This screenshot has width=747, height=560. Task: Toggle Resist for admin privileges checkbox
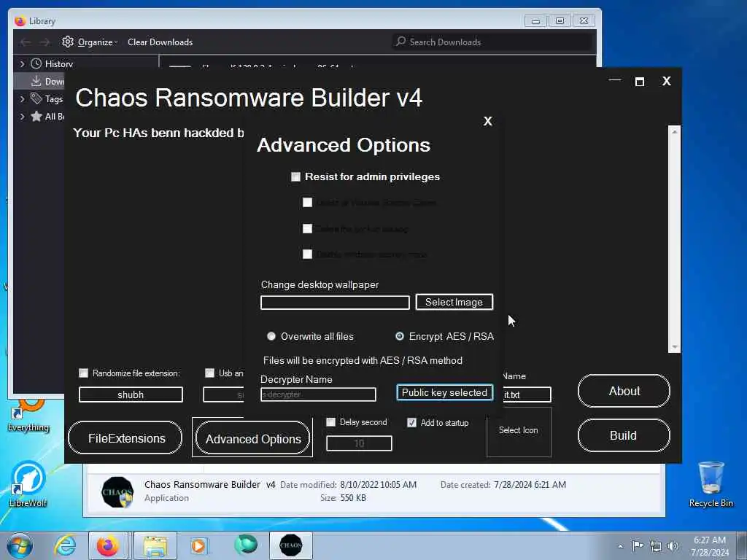tap(296, 176)
